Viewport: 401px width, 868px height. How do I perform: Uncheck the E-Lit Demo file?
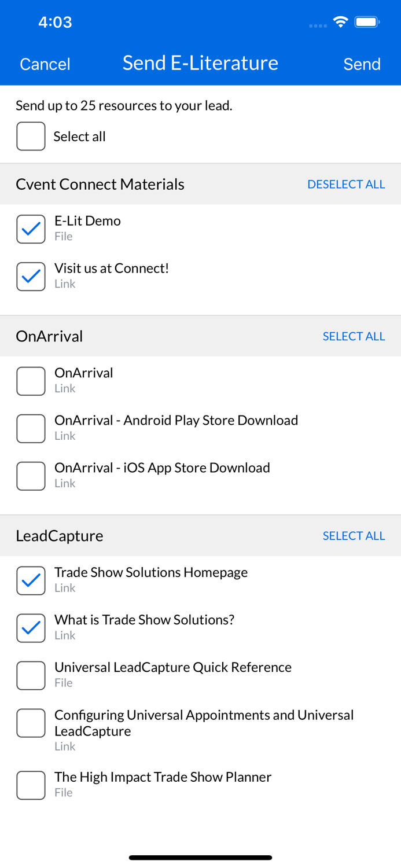coord(31,229)
